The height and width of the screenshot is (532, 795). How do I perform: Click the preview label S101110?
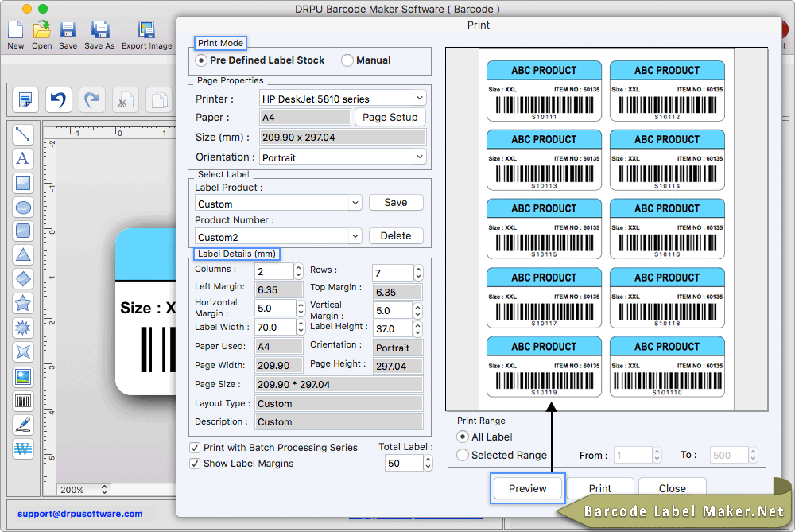[x=667, y=367]
